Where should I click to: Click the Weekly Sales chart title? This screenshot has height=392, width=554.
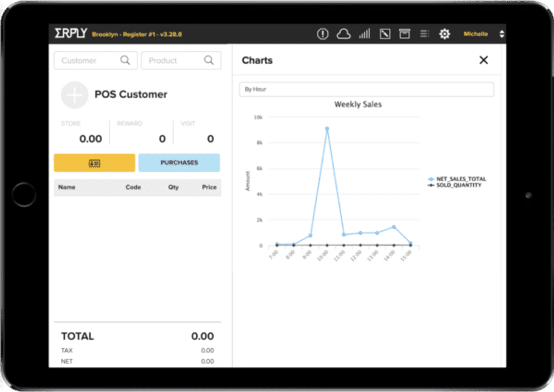tap(358, 104)
